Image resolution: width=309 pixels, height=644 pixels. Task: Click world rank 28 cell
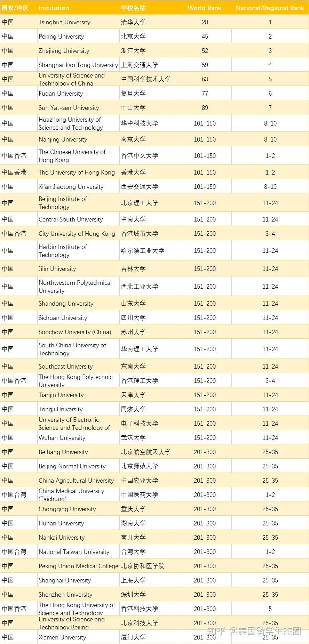(205, 22)
